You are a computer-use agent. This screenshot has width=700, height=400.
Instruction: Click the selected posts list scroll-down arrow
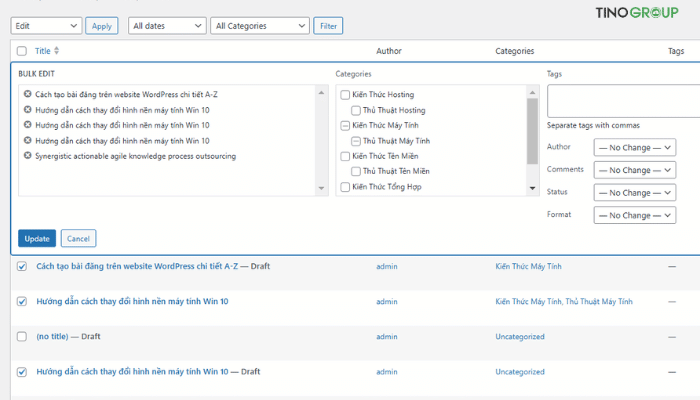tap(321, 188)
